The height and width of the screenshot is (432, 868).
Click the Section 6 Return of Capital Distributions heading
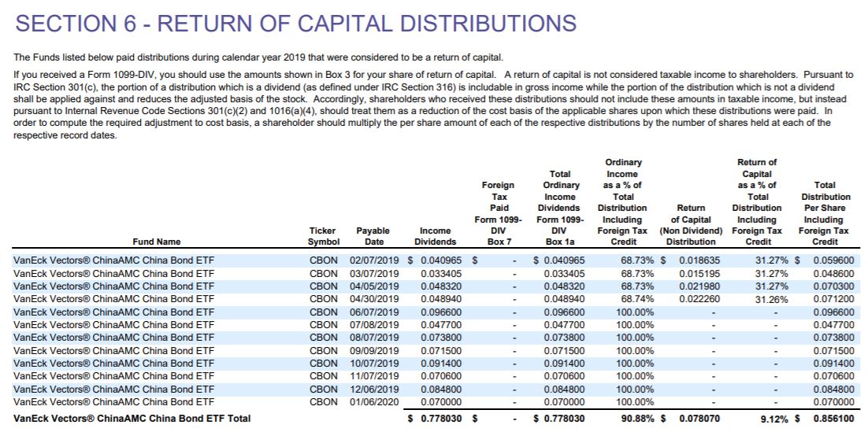pos(295,24)
